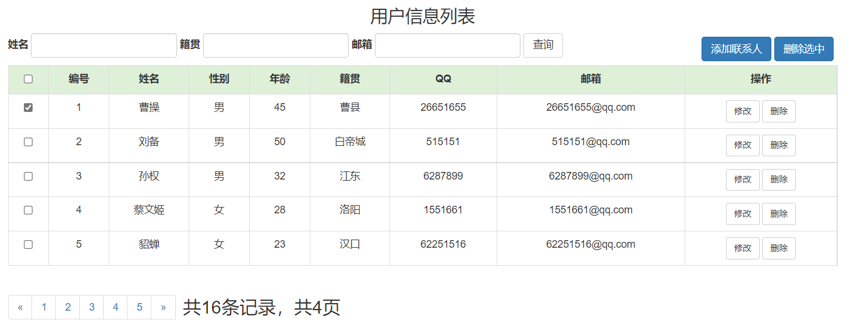This screenshot has height=334, width=868.
Task: Click into the 籍贯 filter input
Action: [x=275, y=45]
